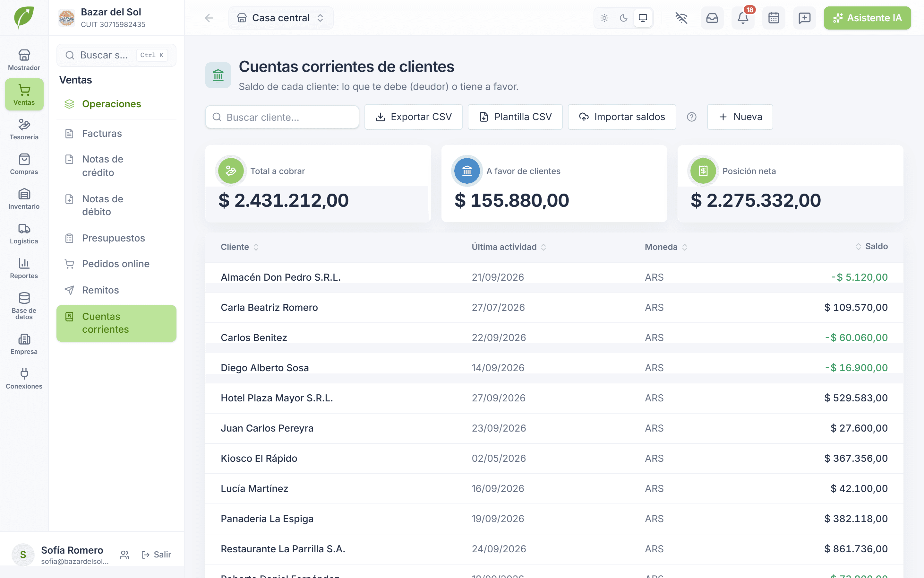Image resolution: width=924 pixels, height=578 pixels.
Task: Click the Exportar CSV button
Action: (413, 117)
